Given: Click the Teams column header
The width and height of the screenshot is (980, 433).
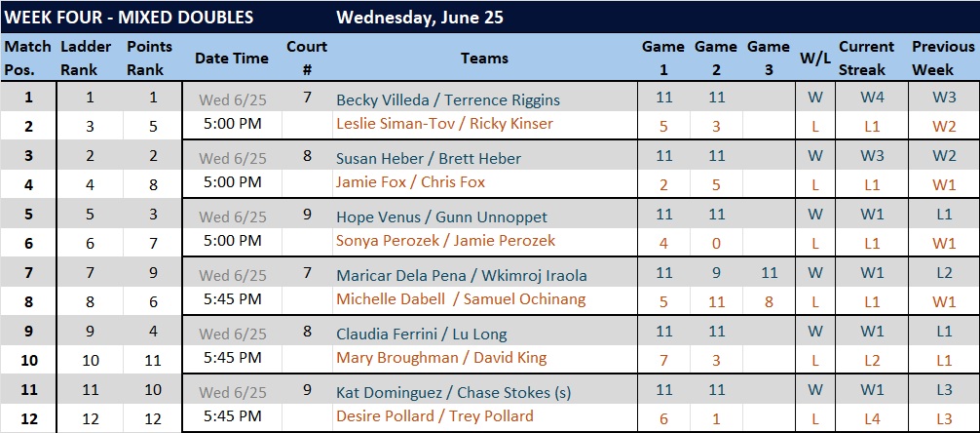Looking at the screenshot, I should [x=484, y=59].
